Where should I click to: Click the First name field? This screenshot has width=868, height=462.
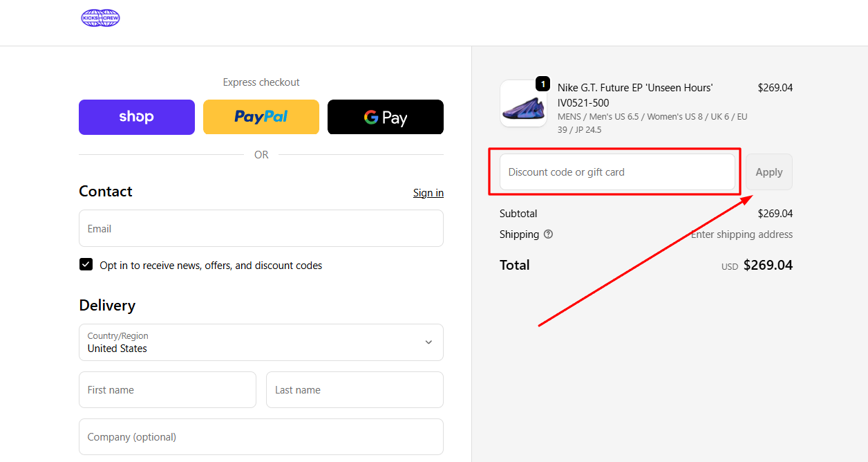click(167, 389)
